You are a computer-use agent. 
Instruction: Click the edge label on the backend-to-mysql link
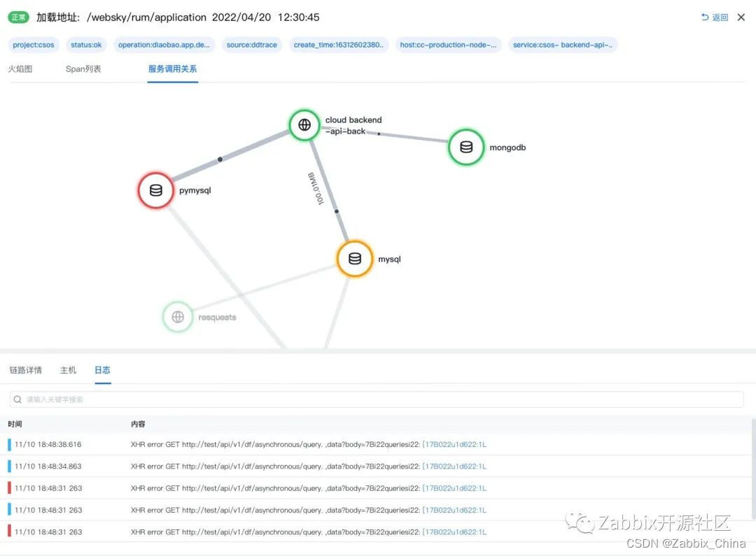pos(316,188)
